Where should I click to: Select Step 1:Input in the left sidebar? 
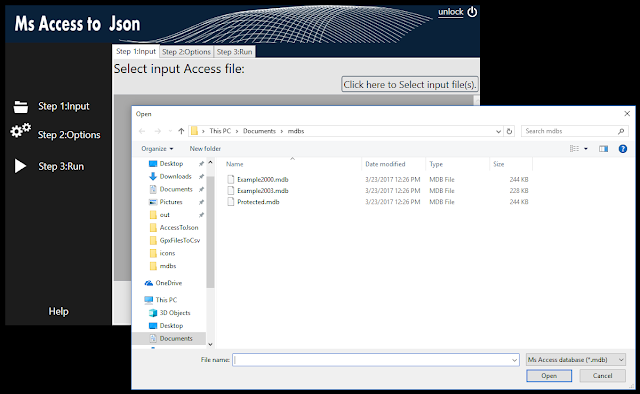click(x=64, y=106)
